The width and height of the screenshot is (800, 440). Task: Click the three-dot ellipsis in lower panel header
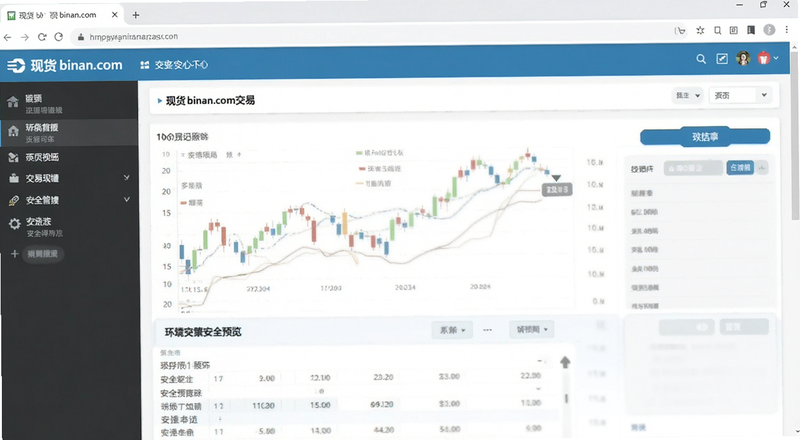(x=487, y=330)
